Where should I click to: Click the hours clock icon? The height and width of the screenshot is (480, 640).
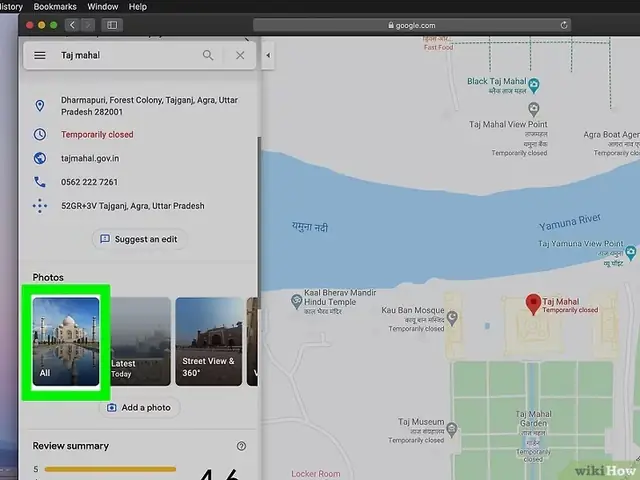pos(40,134)
